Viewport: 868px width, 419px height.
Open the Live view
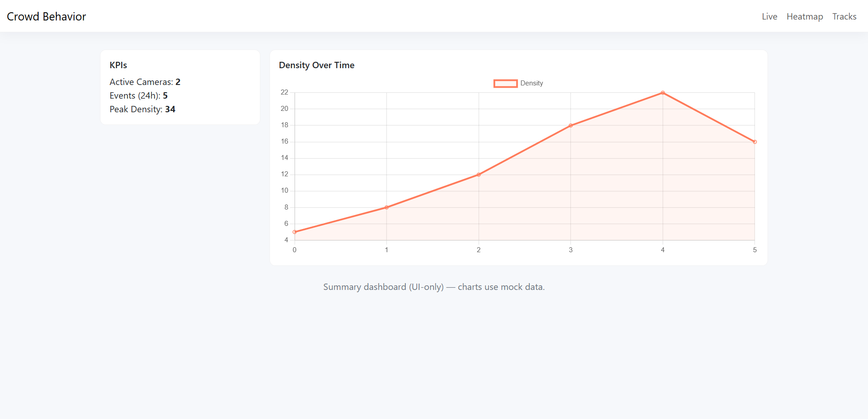pos(769,16)
